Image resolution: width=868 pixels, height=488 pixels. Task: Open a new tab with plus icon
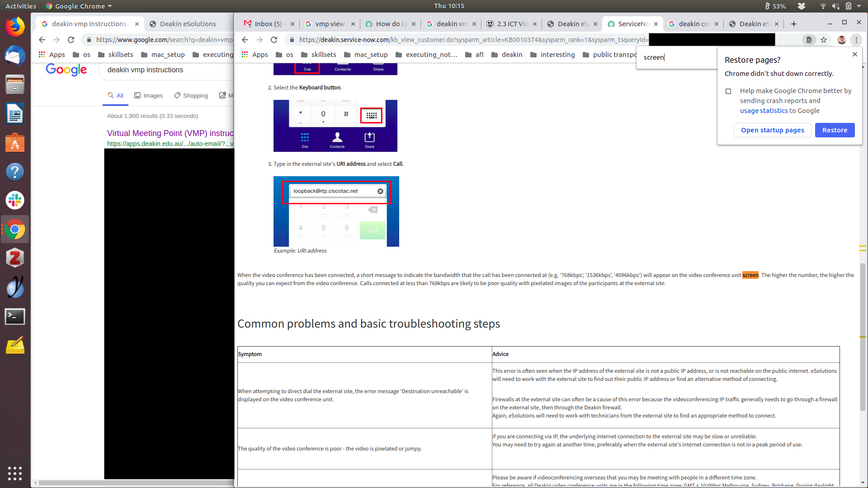(x=794, y=24)
